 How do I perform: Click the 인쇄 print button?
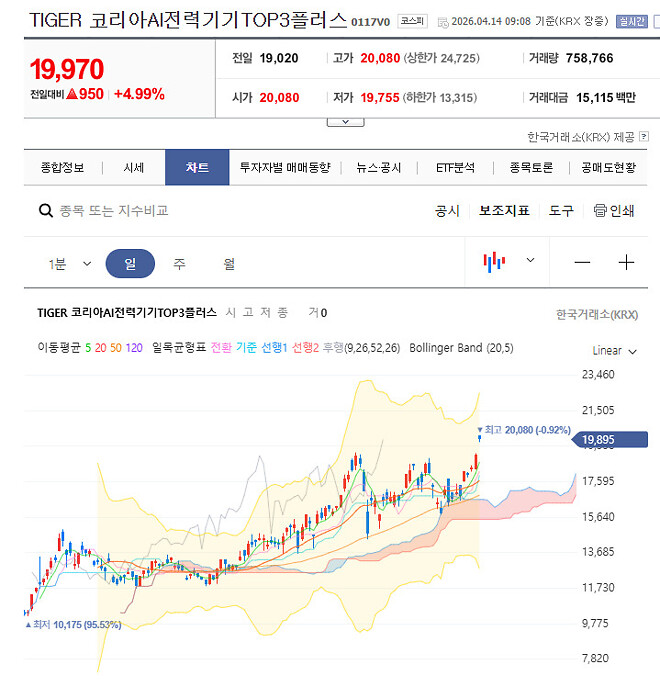pyautogui.click(x=614, y=211)
